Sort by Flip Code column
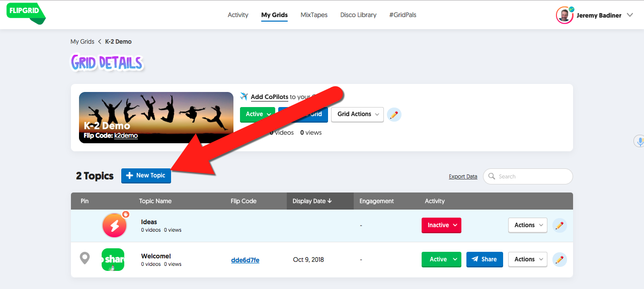This screenshot has width=644, height=289. (244, 201)
